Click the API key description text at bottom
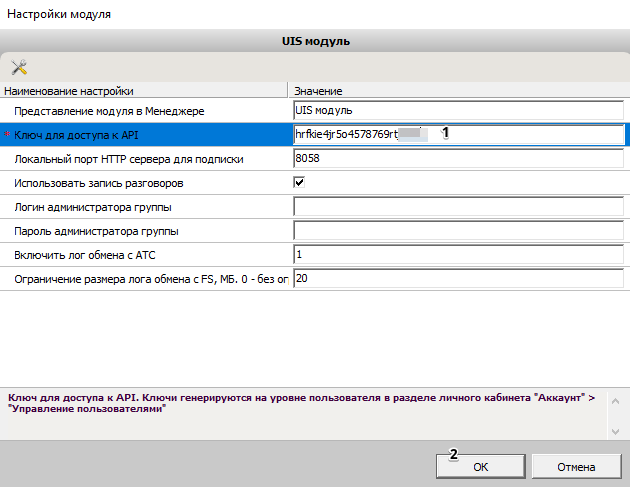The height and width of the screenshot is (487, 630). tap(301, 403)
